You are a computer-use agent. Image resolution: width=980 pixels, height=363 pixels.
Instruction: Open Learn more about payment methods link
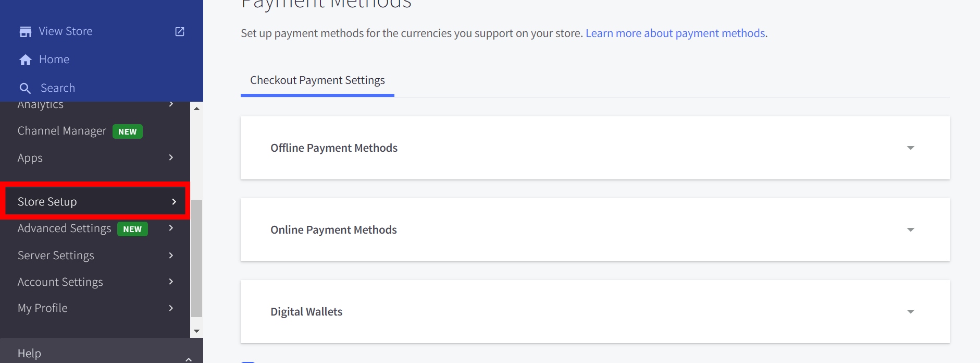click(x=675, y=33)
